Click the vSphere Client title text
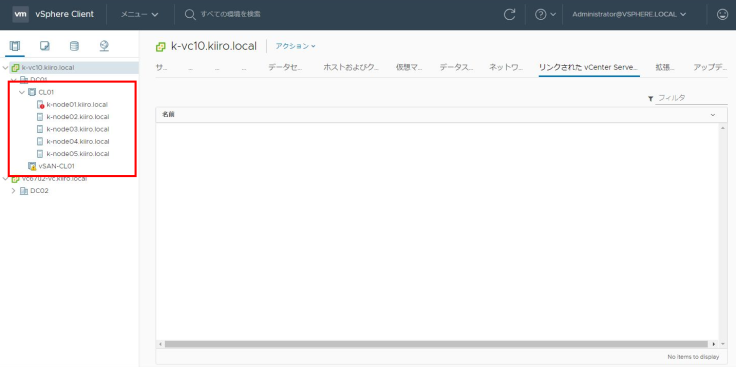736x367 pixels. click(x=65, y=14)
